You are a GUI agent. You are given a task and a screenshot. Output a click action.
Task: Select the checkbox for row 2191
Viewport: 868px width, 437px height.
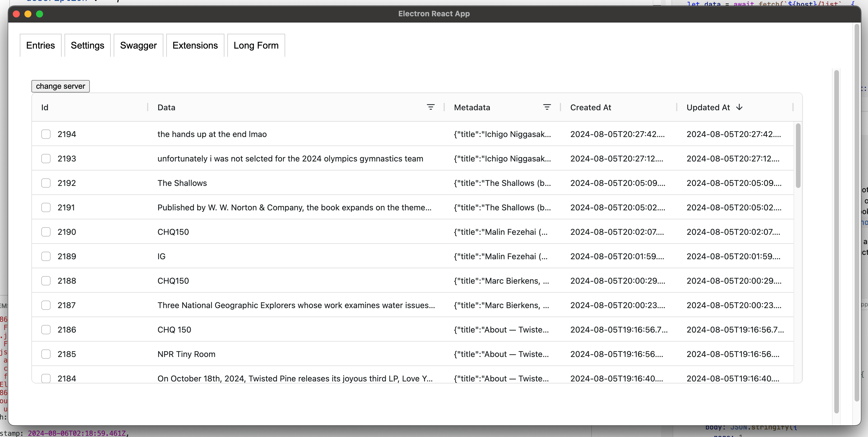[46, 207]
